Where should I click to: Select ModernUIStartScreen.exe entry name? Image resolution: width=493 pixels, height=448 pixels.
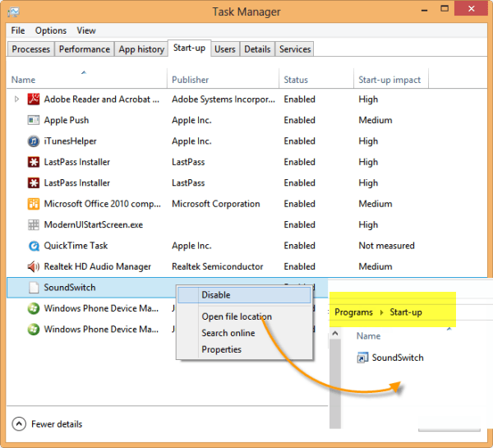(94, 224)
